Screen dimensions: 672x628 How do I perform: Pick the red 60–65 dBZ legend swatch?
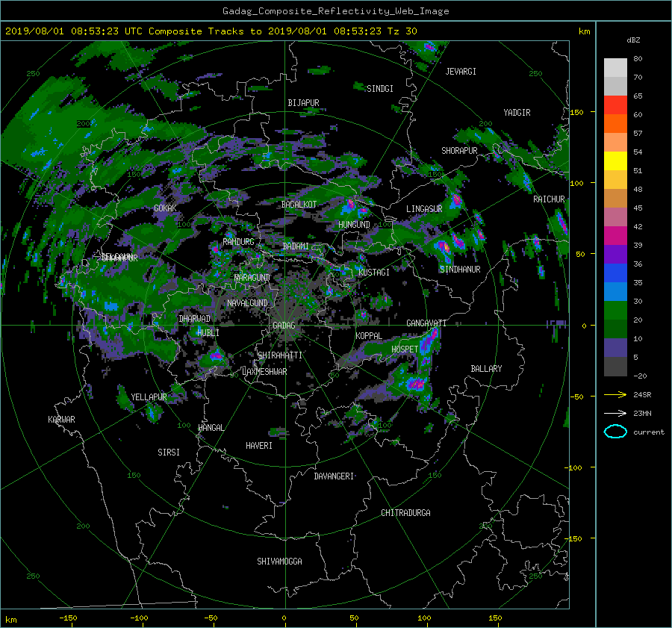(615, 105)
